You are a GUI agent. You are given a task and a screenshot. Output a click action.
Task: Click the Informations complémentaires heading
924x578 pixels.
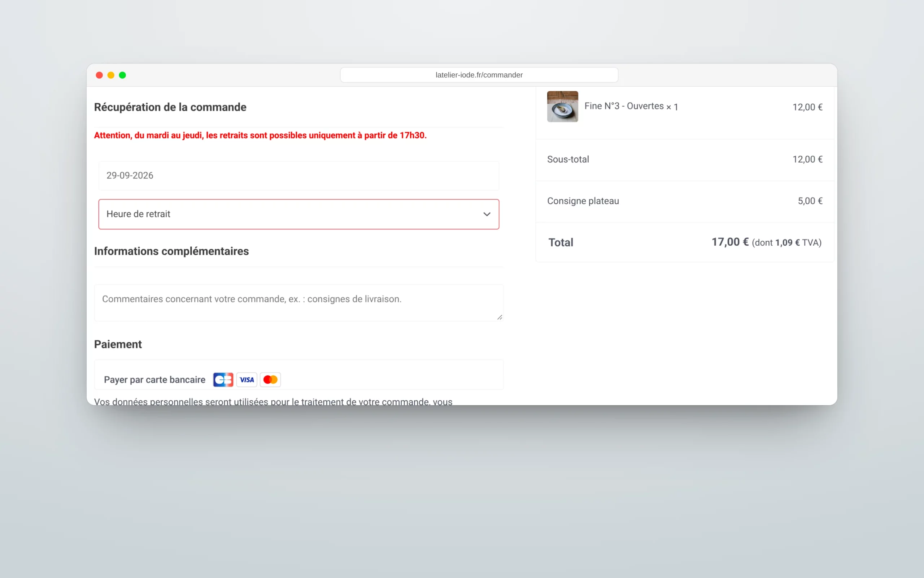pos(171,251)
